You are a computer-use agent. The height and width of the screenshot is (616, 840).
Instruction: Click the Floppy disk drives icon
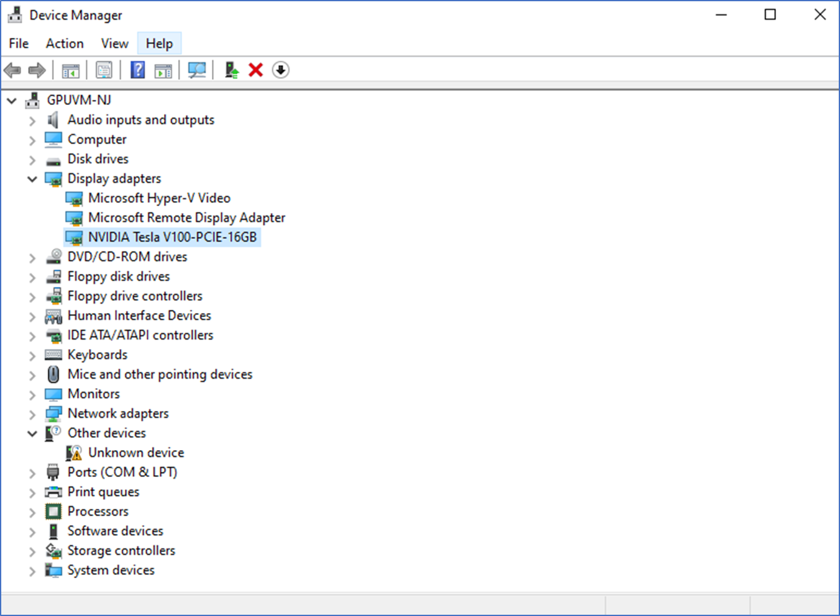53,276
